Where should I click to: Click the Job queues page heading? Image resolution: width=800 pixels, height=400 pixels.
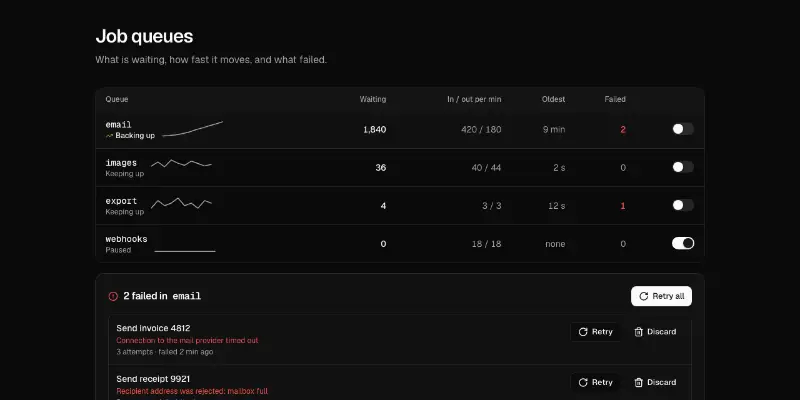pyautogui.click(x=144, y=36)
